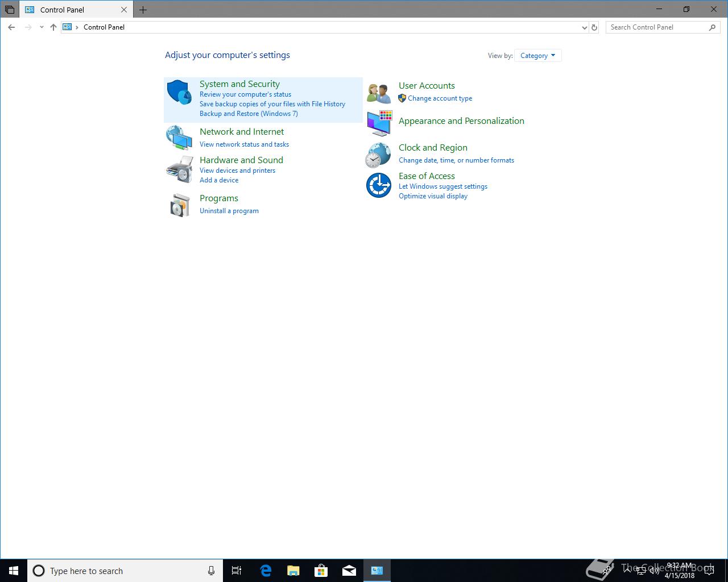Viewport: 728px width, 582px height.
Task: Open the tab sets icon at top left
Action: [x=9, y=10]
